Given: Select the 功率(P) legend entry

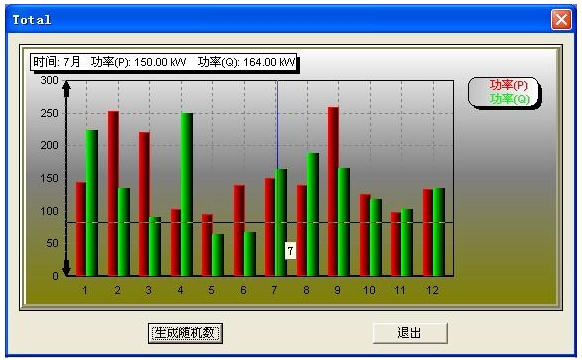Looking at the screenshot, I should [509, 85].
